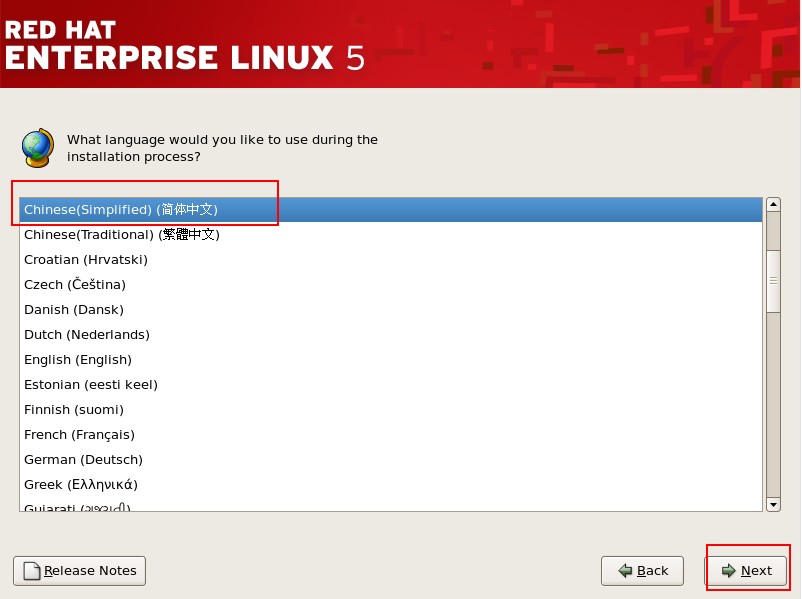Choose Croatian (Hrvatski) from the list
The image size is (802, 599).
[391, 260]
